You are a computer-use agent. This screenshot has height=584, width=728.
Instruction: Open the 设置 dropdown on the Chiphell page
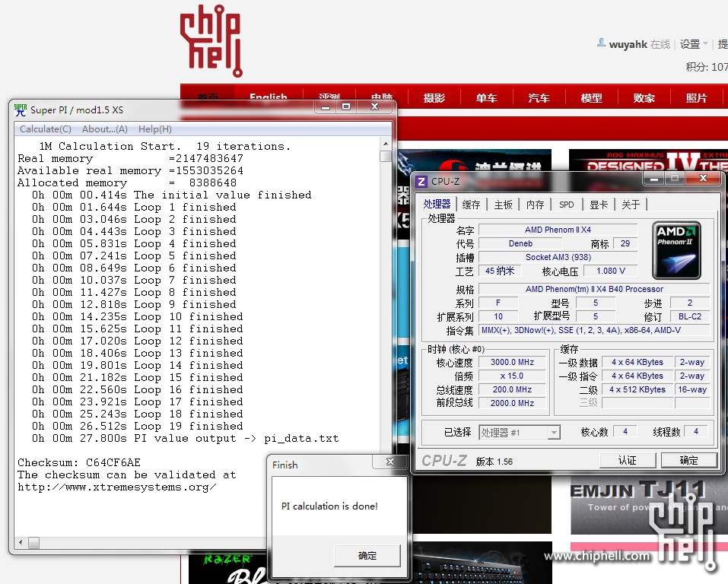[x=694, y=44]
